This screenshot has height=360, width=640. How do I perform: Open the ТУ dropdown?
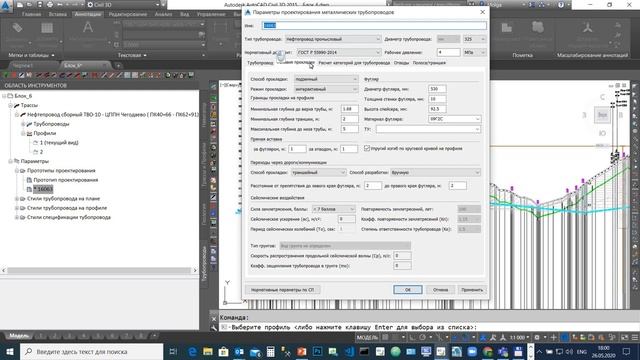click(x=428, y=129)
